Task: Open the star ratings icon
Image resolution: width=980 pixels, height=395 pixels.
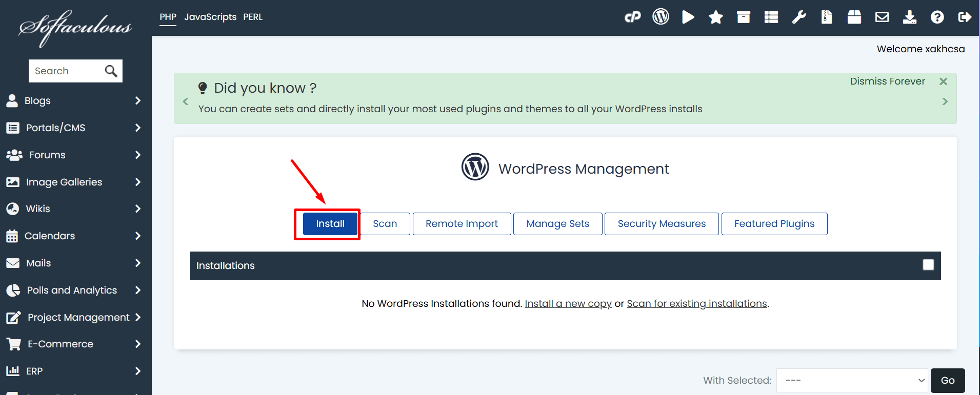Action: 716,17
